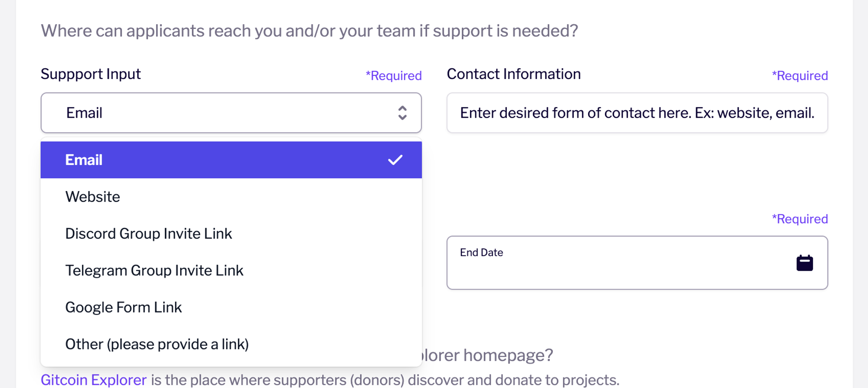Click the Required marker above End Date
The width and height of the screenshot is (868, 388).
tap(800, 219)
